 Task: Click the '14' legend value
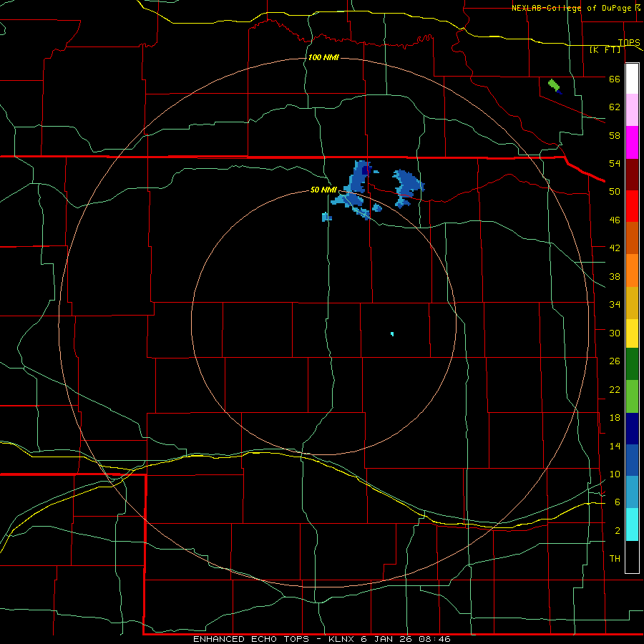click(615, 446)
